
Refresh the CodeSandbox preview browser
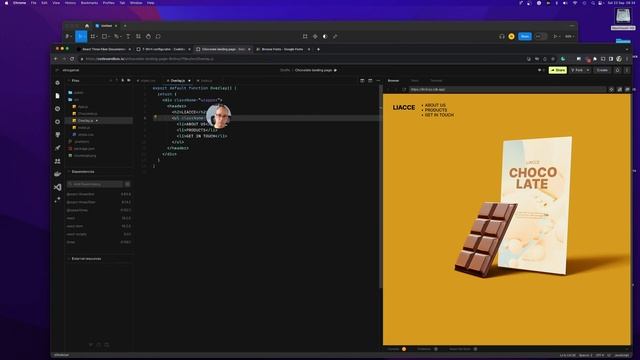404,89
